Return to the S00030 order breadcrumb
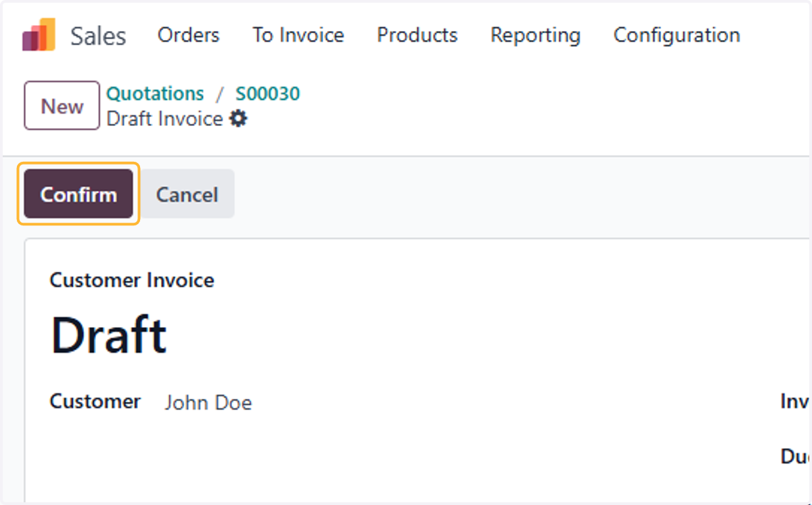Image resolution: width=812 pixels, height=505 pixels. 267,93
